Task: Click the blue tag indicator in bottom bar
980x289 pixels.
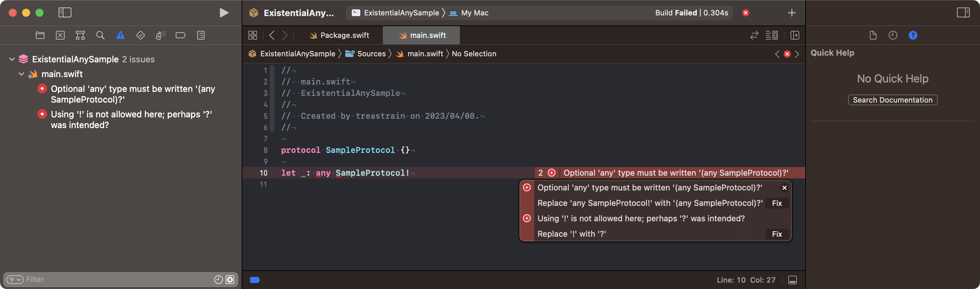Action: pos(255,280)
